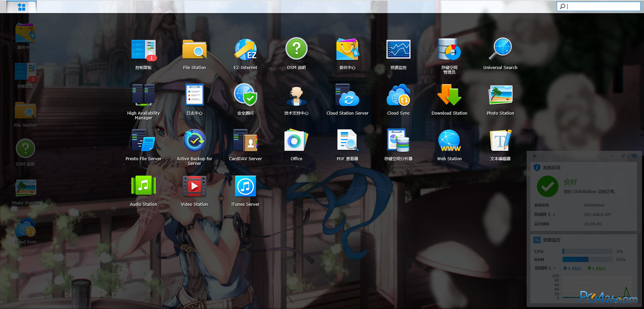Click the blue widget panel toggle icon
644x309 pixels.
(634, 156)
